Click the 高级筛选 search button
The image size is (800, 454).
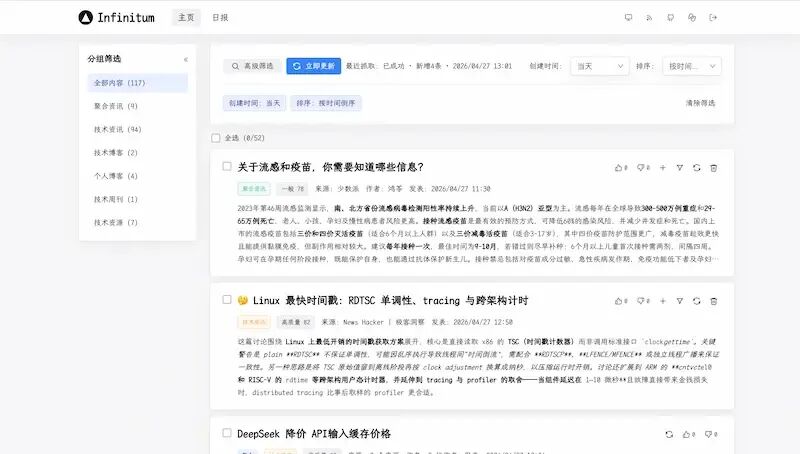pos(252,66)
